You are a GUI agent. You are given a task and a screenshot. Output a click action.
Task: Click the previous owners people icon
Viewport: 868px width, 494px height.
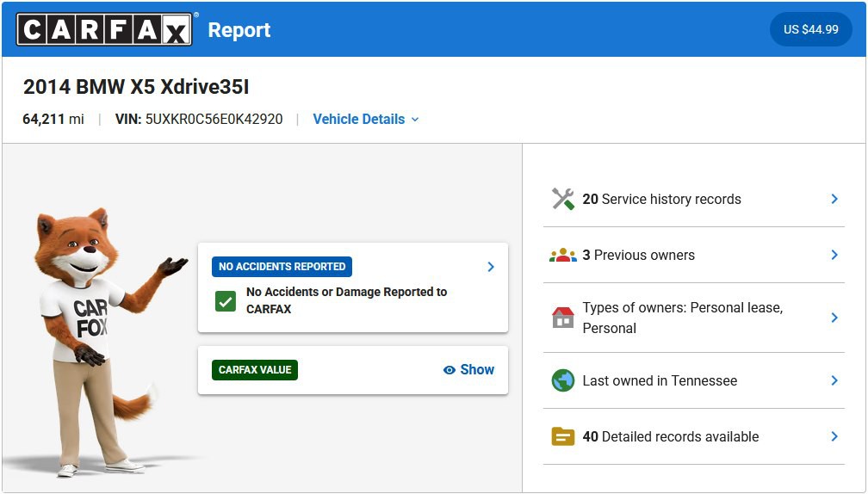tap(563, 255)
